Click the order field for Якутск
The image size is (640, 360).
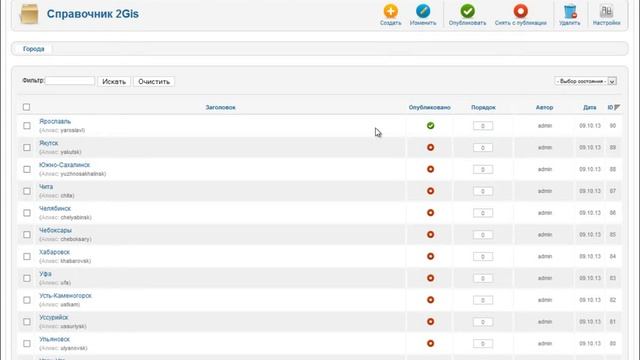tap(483, 148)
